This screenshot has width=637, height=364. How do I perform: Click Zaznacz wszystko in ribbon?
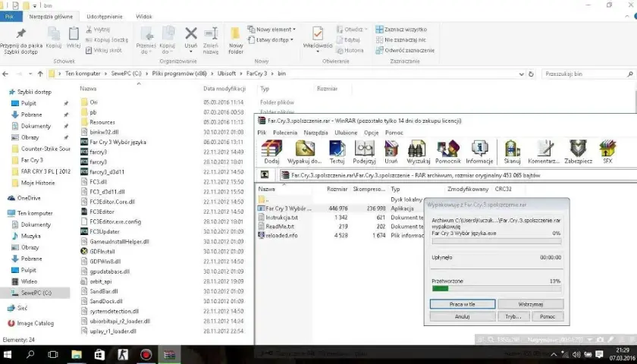[401, 30]
